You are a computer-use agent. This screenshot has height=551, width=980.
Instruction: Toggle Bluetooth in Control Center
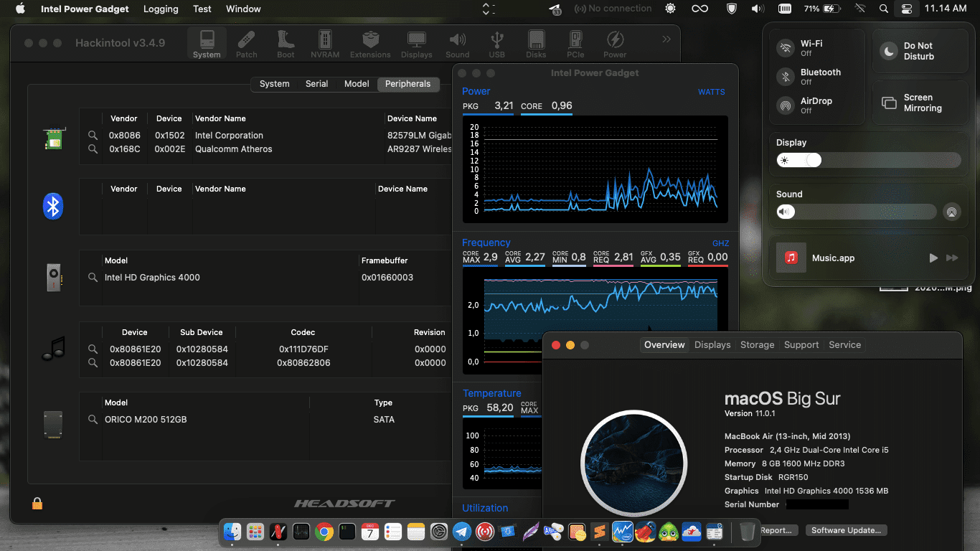click(x=786, y=77)
